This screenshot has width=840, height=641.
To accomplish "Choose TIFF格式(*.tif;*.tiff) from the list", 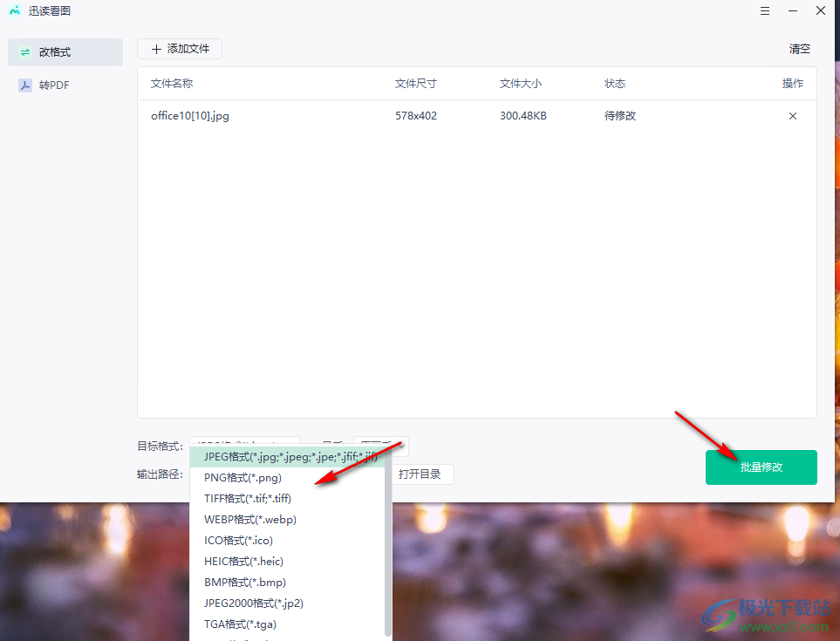I will click(x=287, y=499).
